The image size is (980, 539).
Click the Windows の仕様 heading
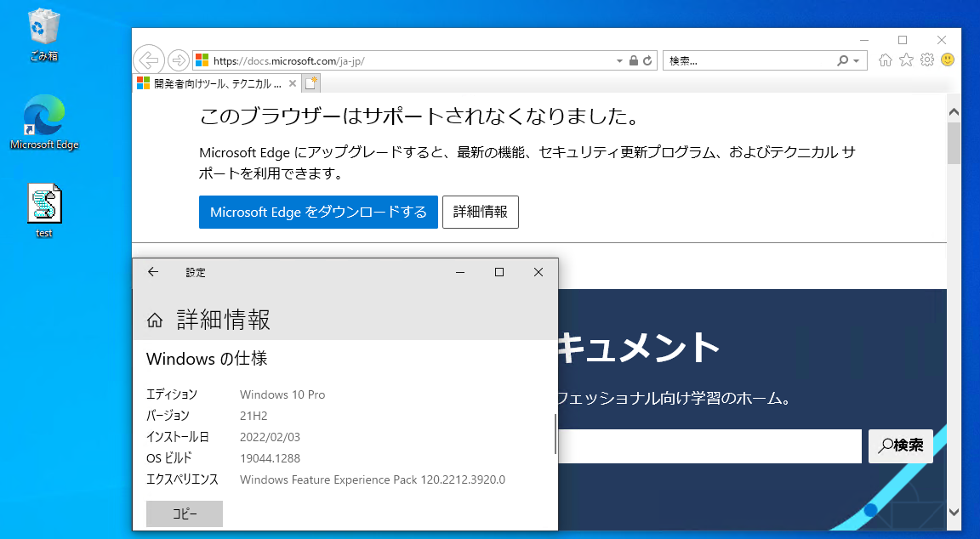click(x=207, y=359)
